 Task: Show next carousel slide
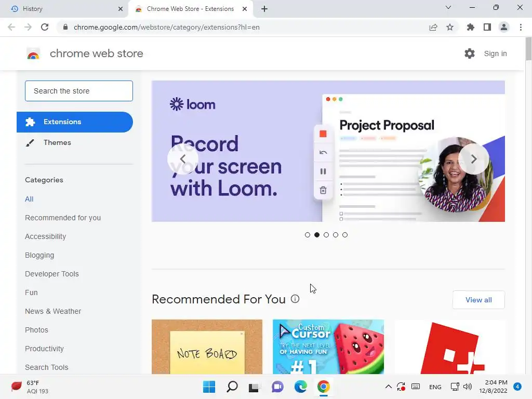point(474,159)
